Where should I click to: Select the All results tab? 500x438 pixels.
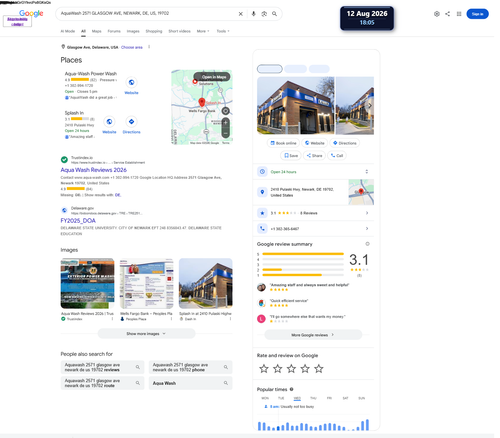83,31
